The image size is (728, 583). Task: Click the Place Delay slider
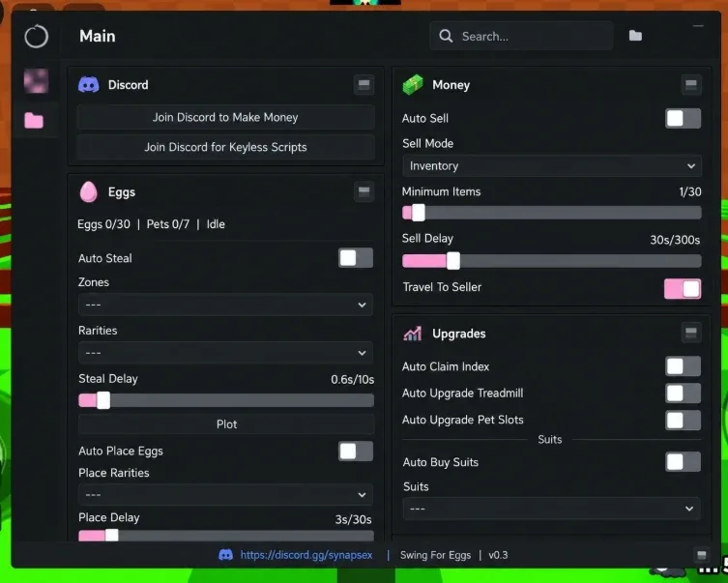[226, 536]
